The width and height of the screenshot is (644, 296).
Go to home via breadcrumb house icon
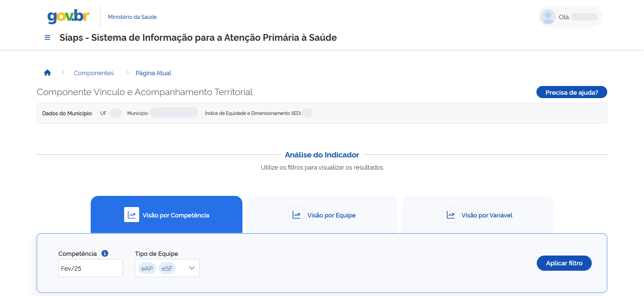point(48,73)
